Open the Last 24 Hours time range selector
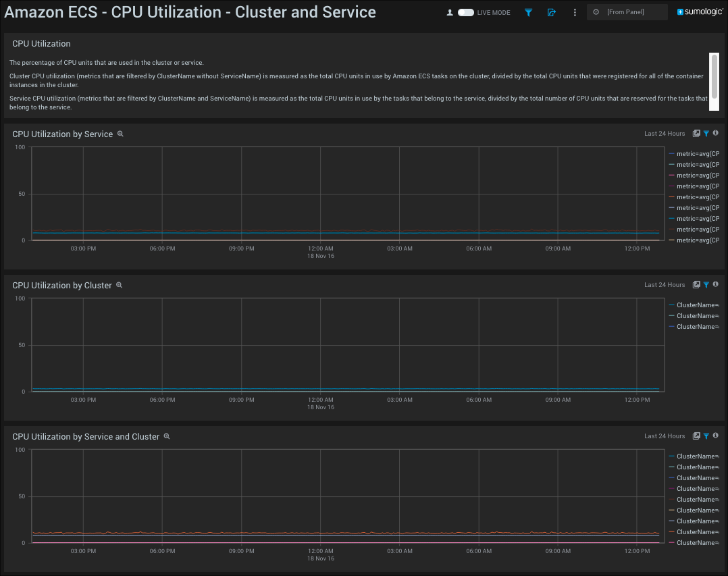 (x=665, y=133)
